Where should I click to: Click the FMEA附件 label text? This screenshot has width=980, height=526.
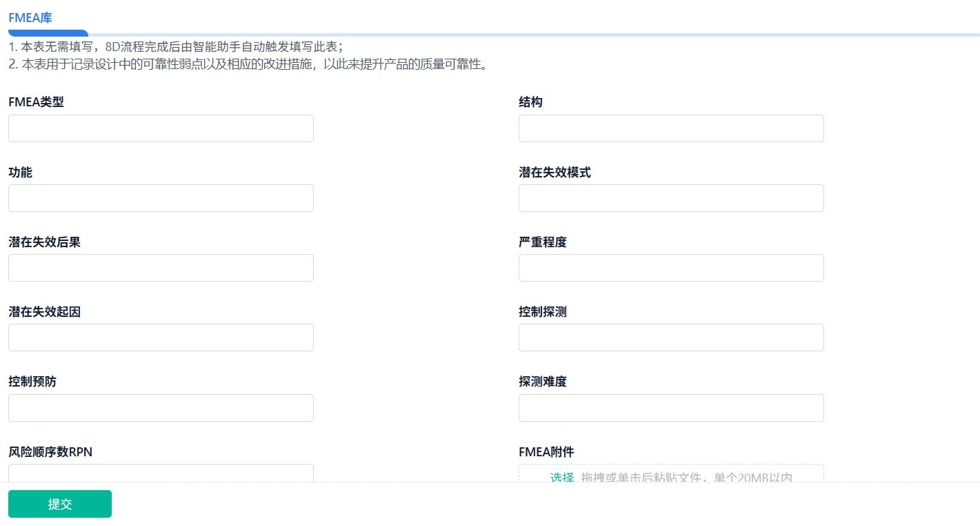(x=546, y=452)
